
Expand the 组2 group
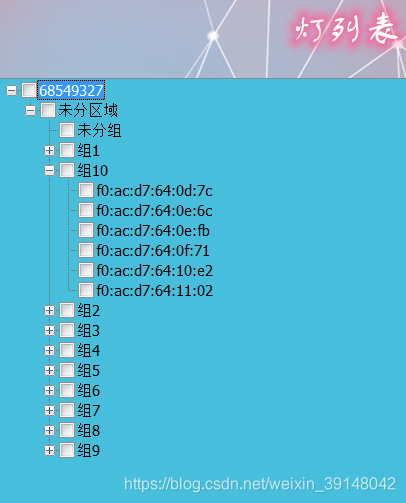click(49, 311)
